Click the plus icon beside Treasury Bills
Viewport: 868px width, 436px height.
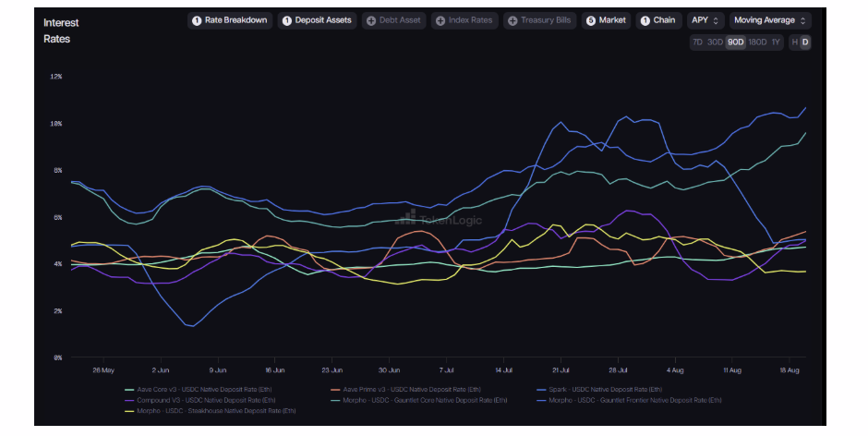(512, 21)
